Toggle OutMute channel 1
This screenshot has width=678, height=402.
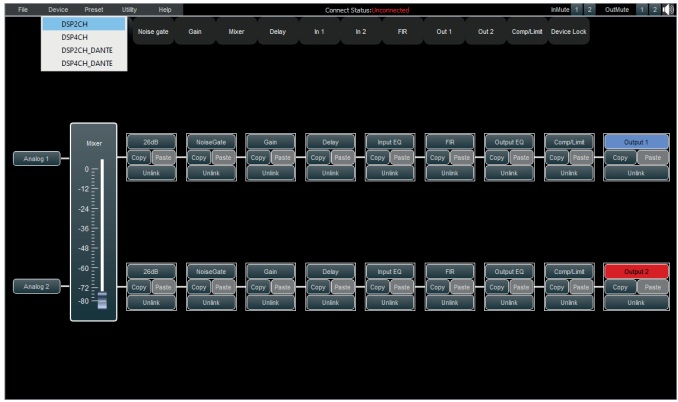(x=643, y=9)
